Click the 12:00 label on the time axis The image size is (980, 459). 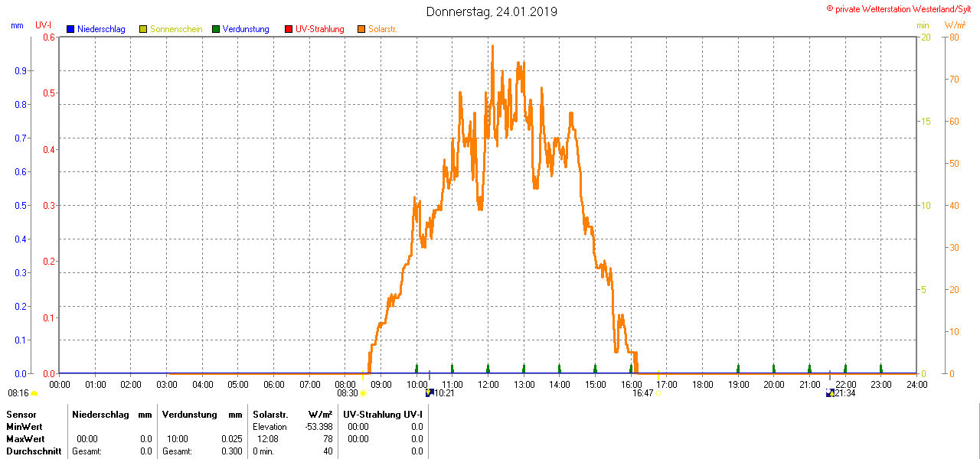488,384
